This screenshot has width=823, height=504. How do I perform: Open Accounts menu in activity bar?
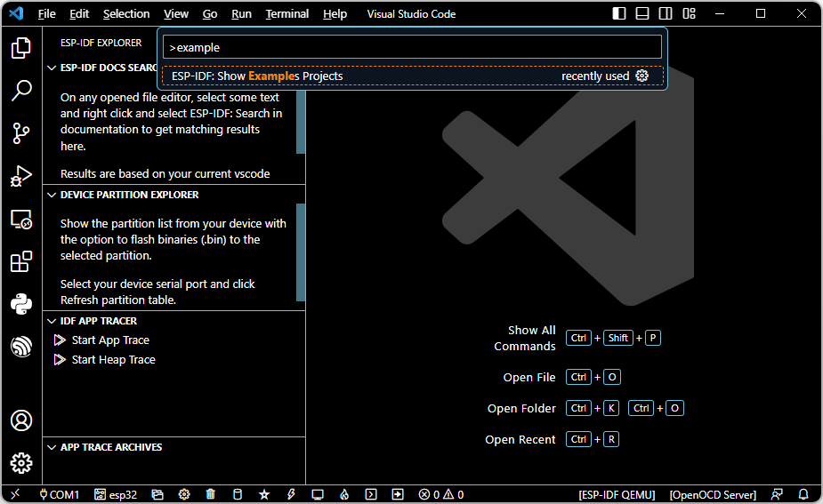(x=21, y=420)
